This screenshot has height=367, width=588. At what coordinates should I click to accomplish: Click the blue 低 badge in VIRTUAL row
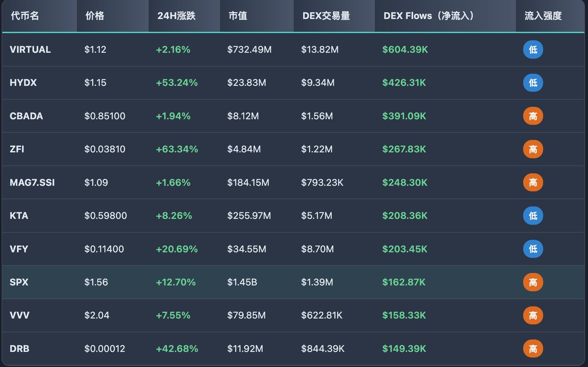pos(533,50)
